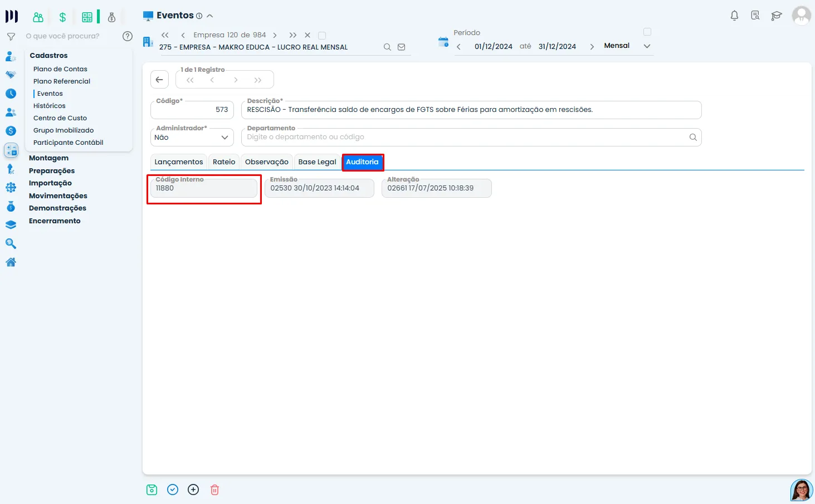Switch to the Rateio tab

tap(224, 162)
